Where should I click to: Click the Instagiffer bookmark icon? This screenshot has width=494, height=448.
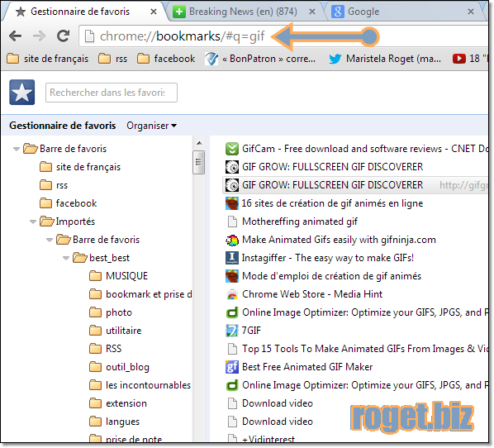pyautogui.click(x=232, y=258)
